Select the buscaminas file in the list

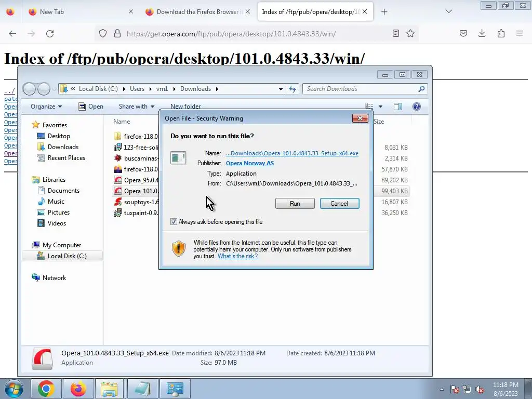137,158
